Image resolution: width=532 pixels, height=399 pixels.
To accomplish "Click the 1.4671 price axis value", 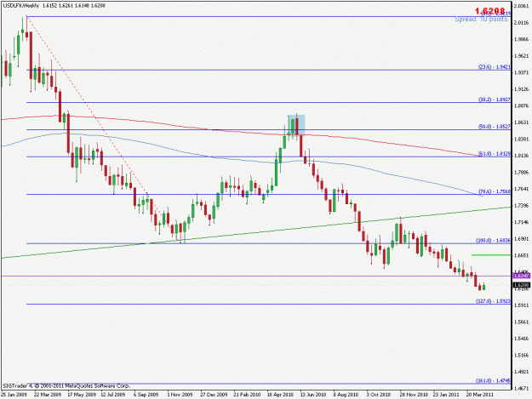I will click(522, 389).
